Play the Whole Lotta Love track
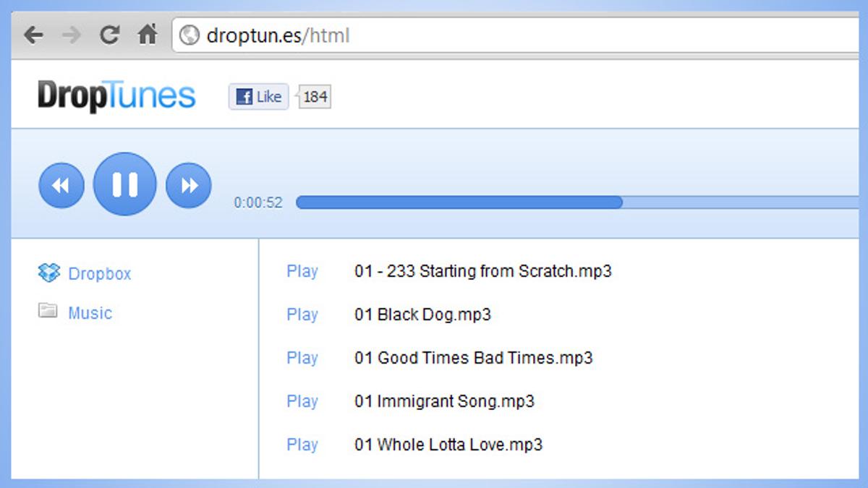 tap(302, 445)
